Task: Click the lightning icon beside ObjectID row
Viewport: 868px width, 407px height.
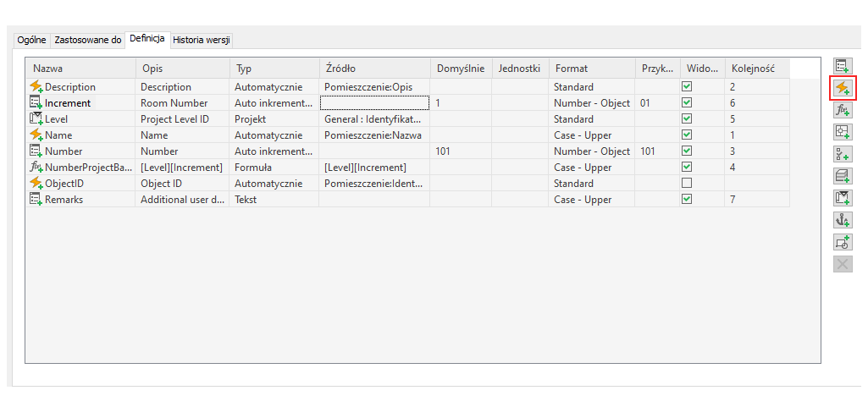Action: pos(36,184)
